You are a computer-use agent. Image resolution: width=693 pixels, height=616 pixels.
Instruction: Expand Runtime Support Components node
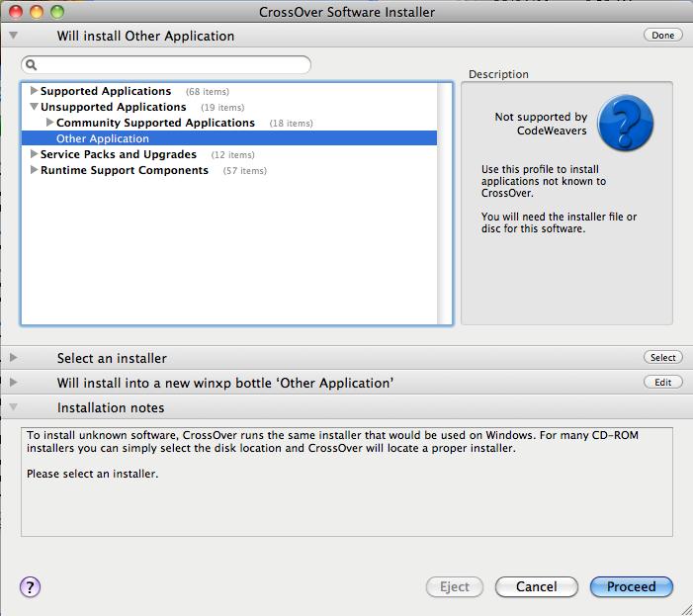point(34,170)
